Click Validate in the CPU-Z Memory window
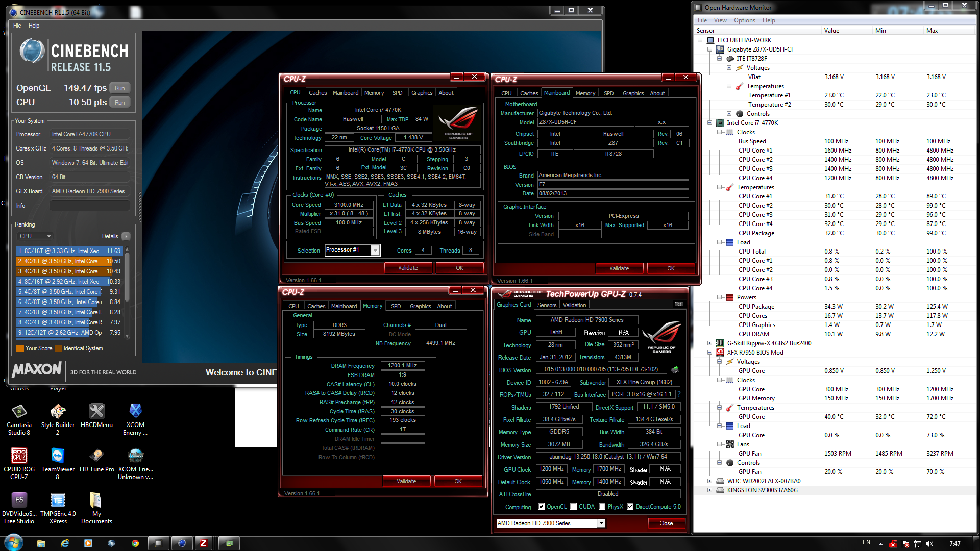The image size is (980, 551). (406, 481)
